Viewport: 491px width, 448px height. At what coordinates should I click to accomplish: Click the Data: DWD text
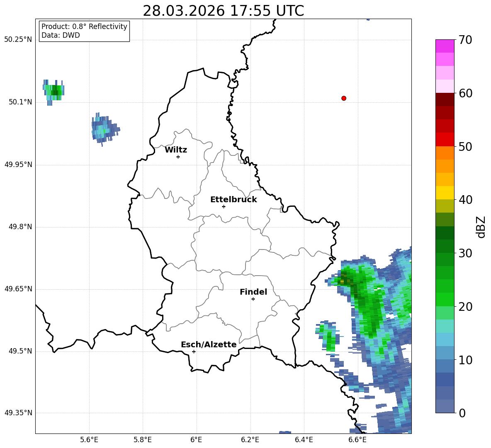pos(61,35)
